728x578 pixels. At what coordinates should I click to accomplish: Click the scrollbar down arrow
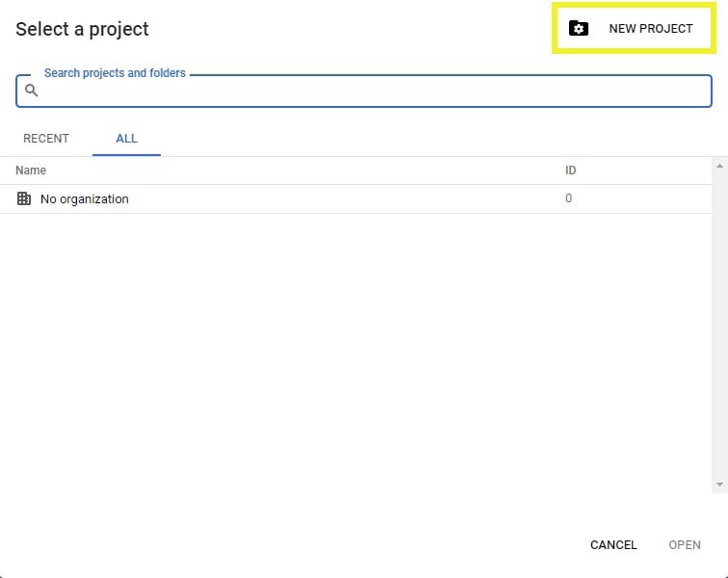[719, 485]
